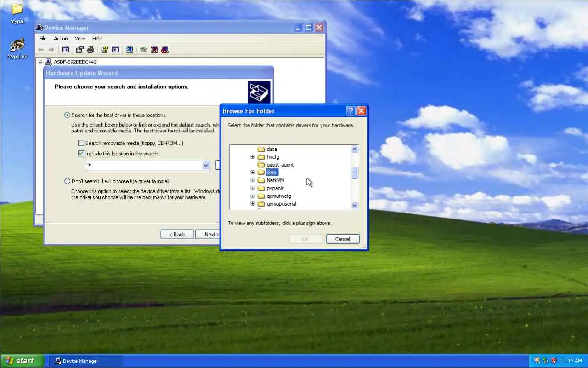The image size is (588, 368).
Task: Click the Next button in Hardware Update Wizard
Action: coord(208,235)
